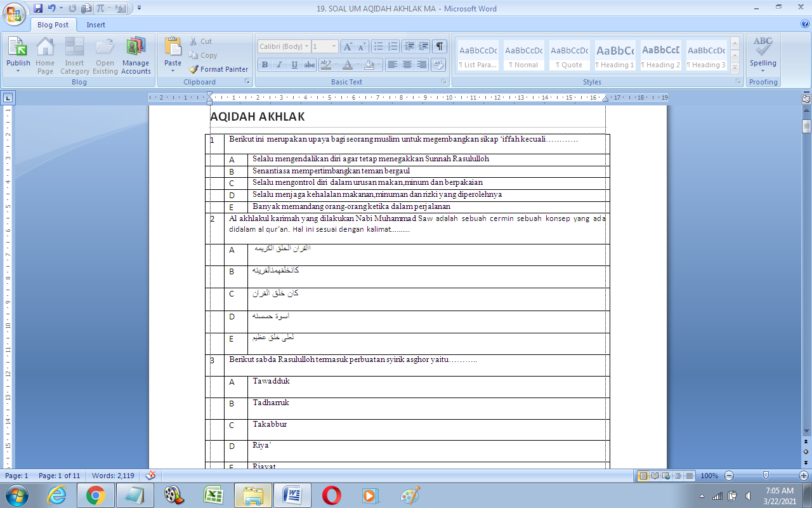This screenshot has height=508, width=812.
Task: Customize Quick Access Toolbar dropdown
Action: click(139, 8)
